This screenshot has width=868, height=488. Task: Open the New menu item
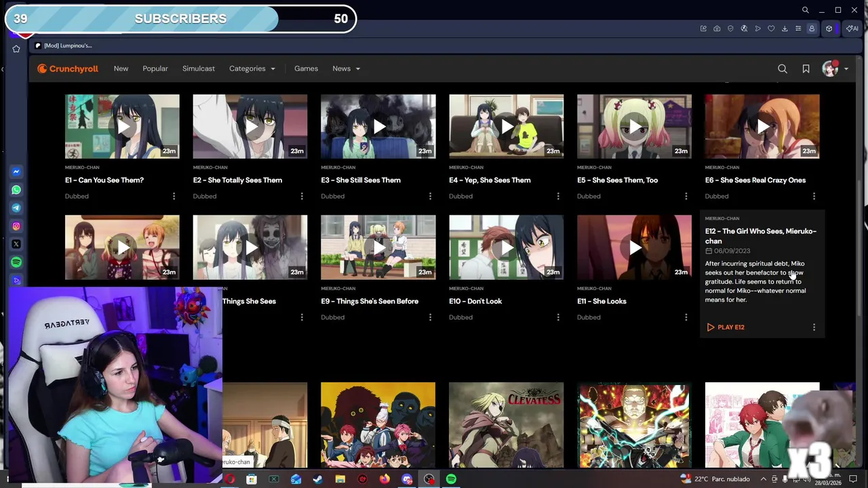coord(121,68)
